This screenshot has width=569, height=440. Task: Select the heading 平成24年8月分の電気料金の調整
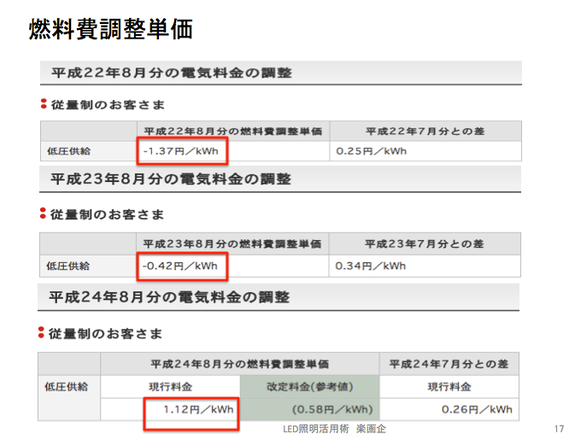pos(169,297)
